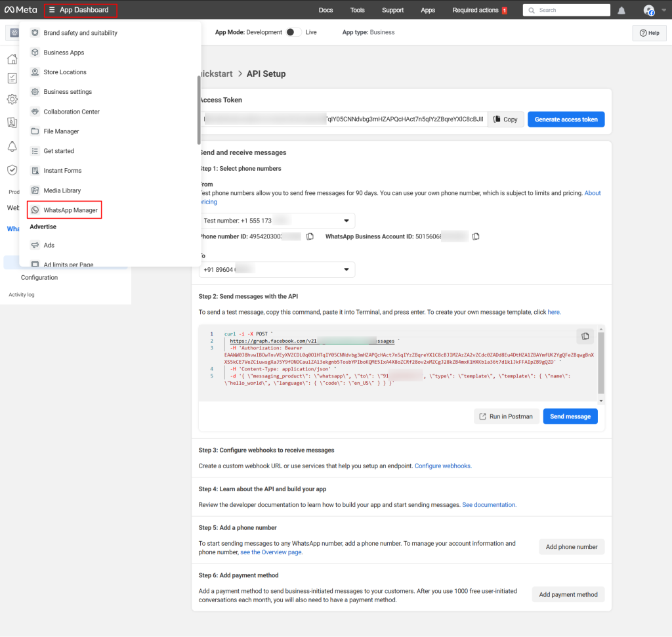The width and height of the screenshot is (672, 637).
Task: Open the shield check icon in sidebar
Action: coord(12,170)
